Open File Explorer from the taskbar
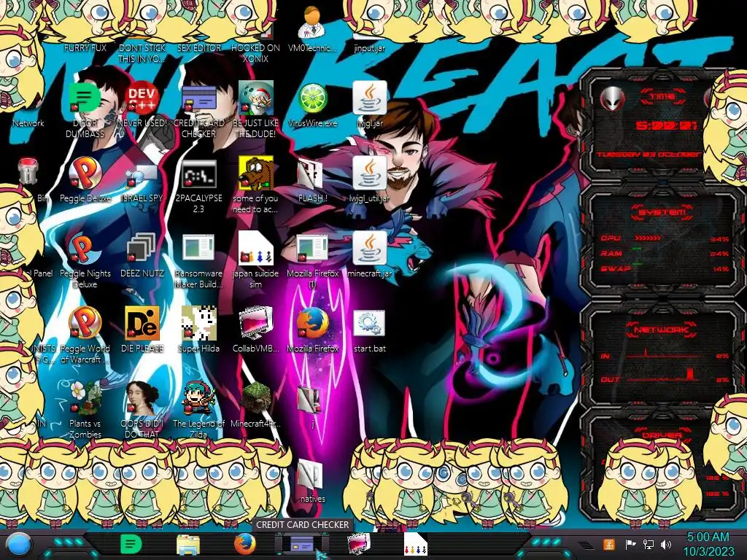This screenshot has width=747, height=560. 188,545
